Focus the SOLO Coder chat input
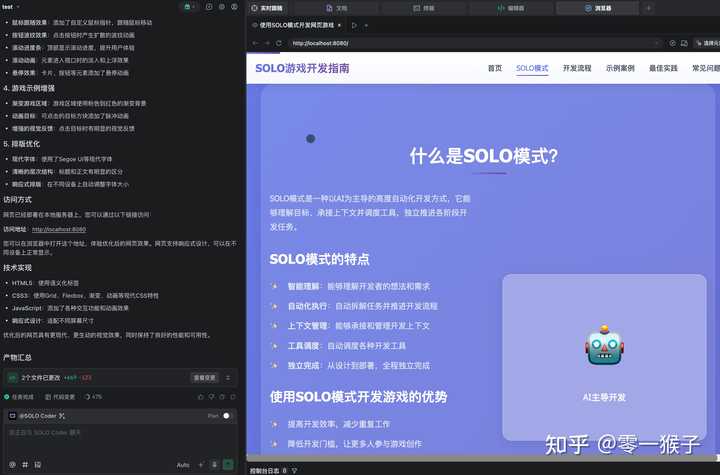 pos(120,439)
